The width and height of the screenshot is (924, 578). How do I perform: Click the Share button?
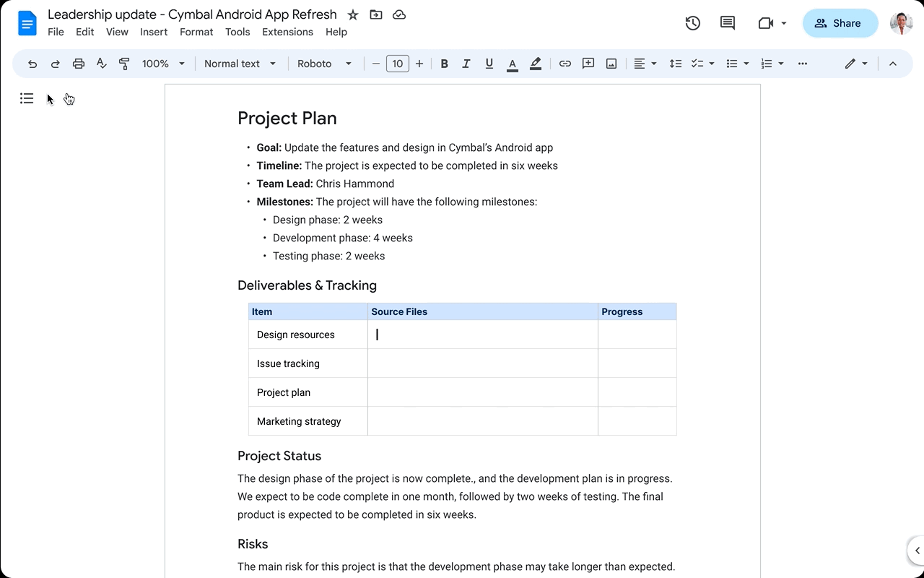840,23
